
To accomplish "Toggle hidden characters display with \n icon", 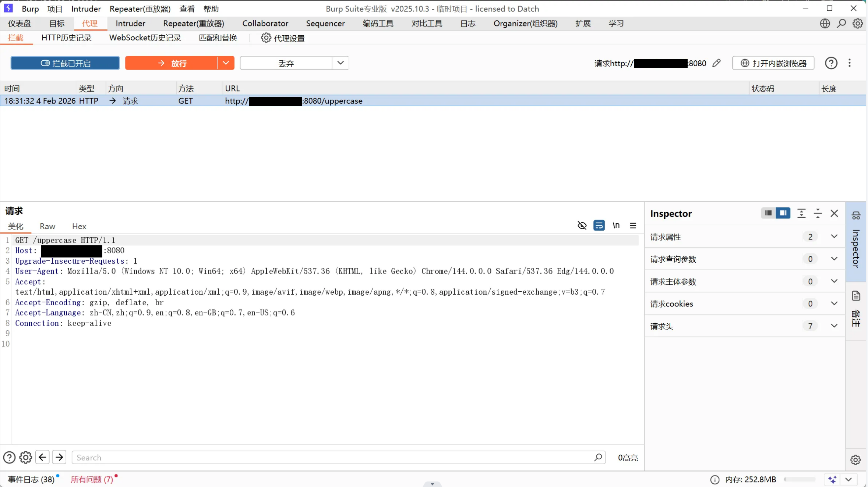I will coord(616,225).
